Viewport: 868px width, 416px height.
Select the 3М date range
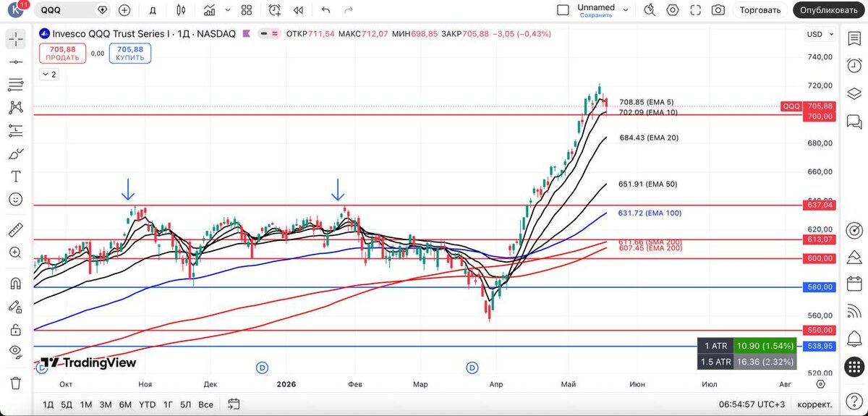(x=106, y=404)
